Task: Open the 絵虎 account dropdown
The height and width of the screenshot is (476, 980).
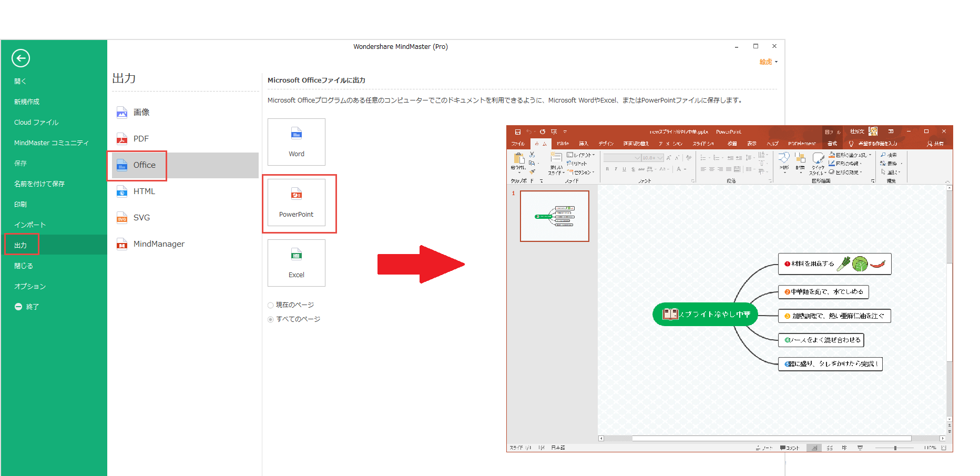Action: pos(768,62)
